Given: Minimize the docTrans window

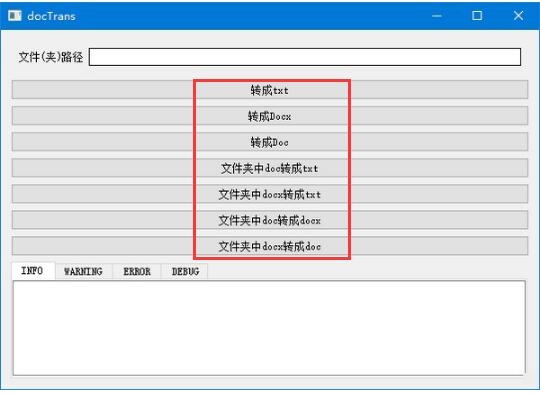Looking at the screenshot, I should [x=437, y=15].
